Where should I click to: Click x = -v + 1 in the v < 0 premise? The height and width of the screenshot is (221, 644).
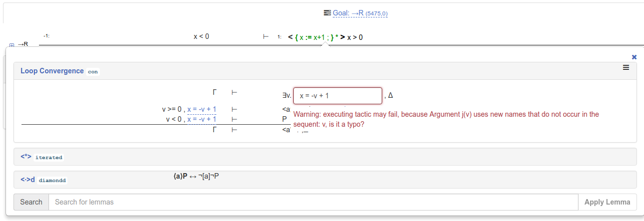(202, 119)
